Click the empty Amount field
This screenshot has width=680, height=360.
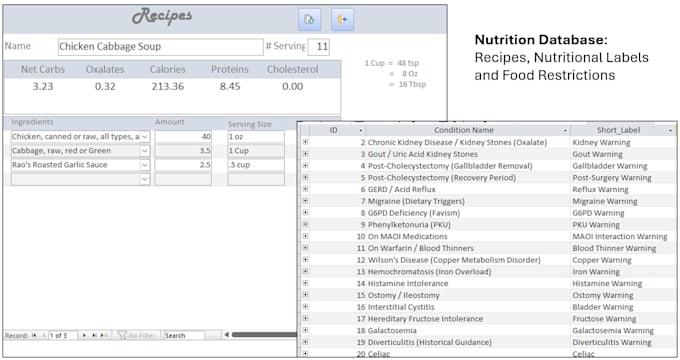tap(183, 180)
